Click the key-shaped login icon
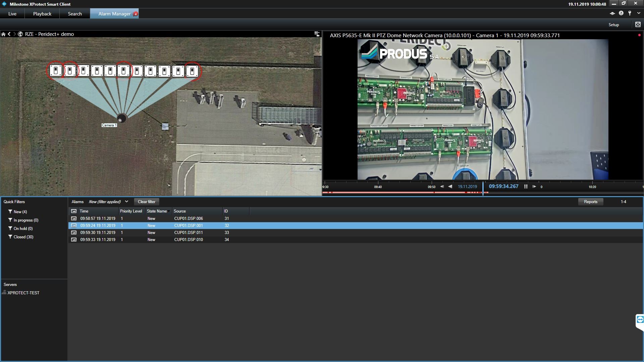Viewport: 644px width, 362px height. click(x=630, y=13)
